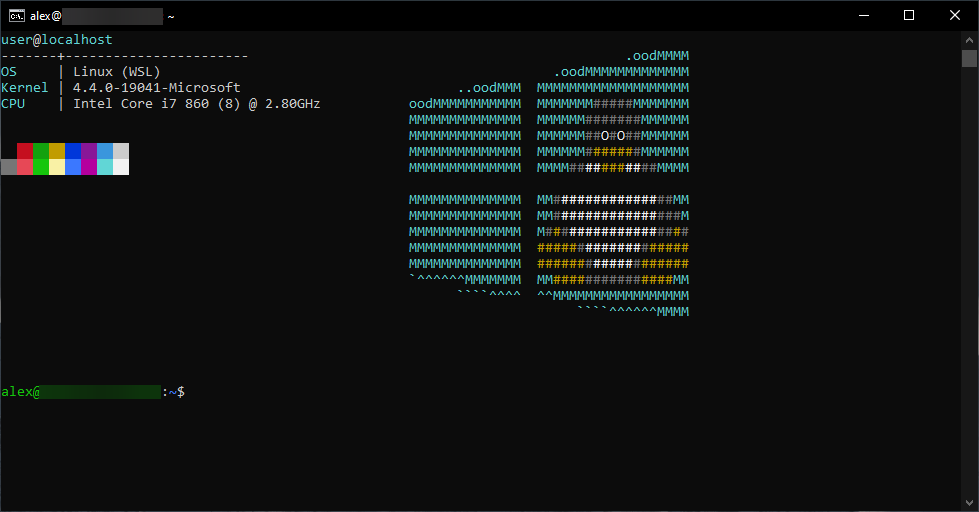Minimize the terminal window
The width and height of the screenshot is (979, 512).
(x=864, y=16)
